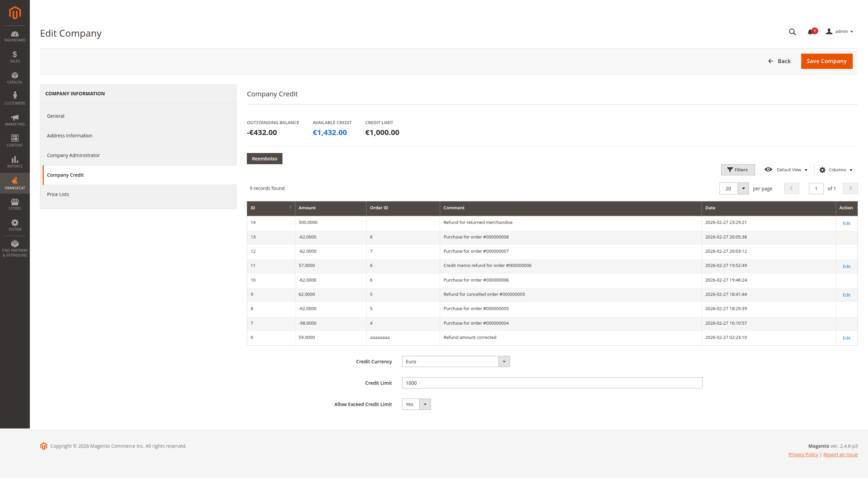Open the Default View eye dropdown
The width and height of the screenshot is (868, 478).
coord(786,170)
